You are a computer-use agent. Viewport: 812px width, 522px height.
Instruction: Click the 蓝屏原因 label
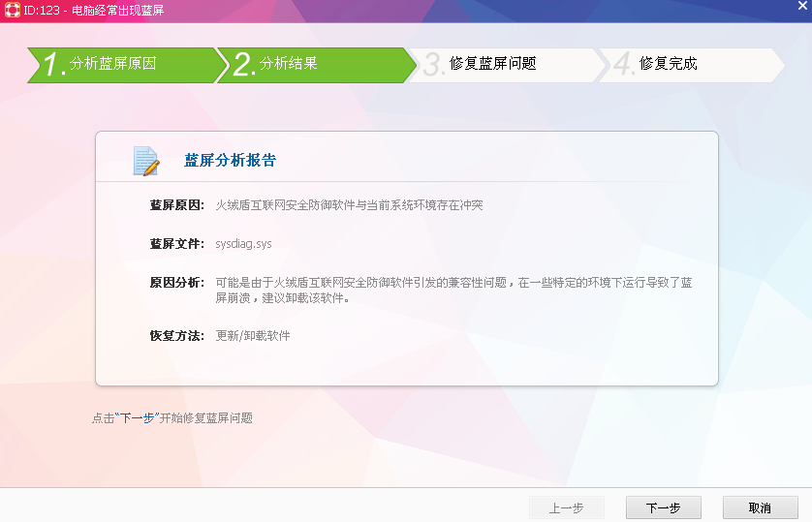176,205
